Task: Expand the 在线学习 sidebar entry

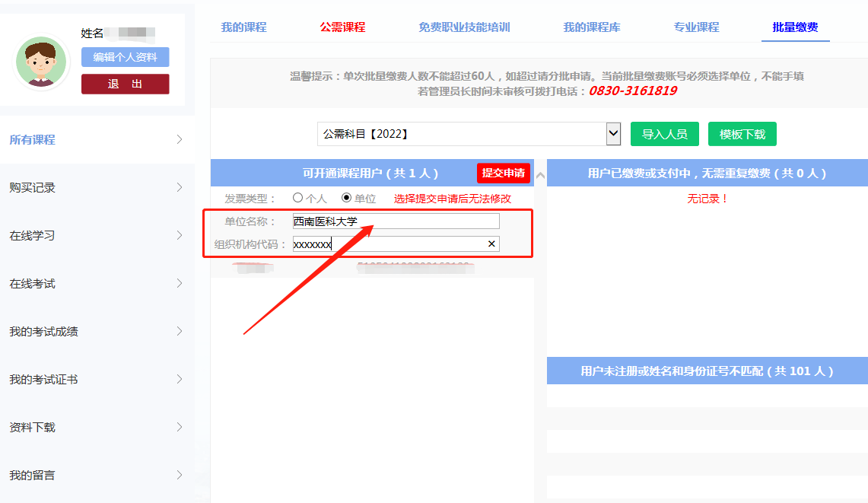Action: click(97, 236)
